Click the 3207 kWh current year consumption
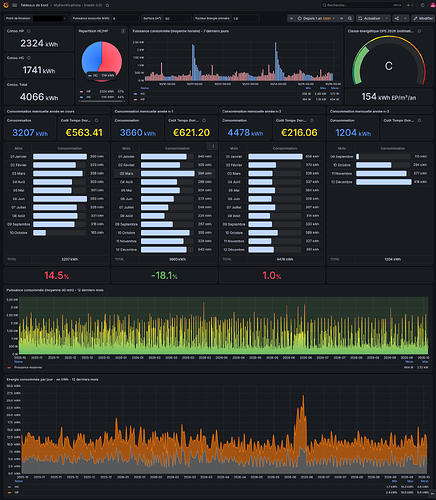The width and height of the screenshot is (436, 500). point(30,133)
